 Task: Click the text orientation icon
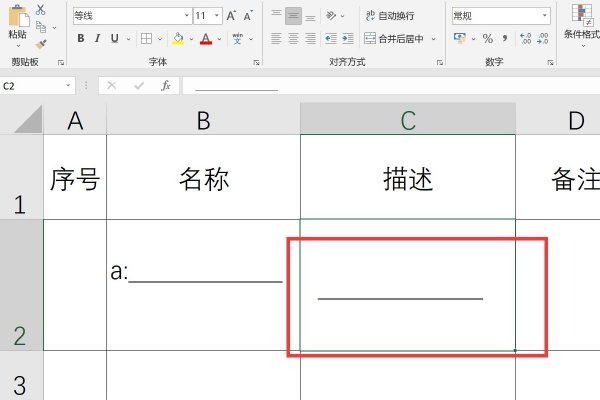pos(331,16)
